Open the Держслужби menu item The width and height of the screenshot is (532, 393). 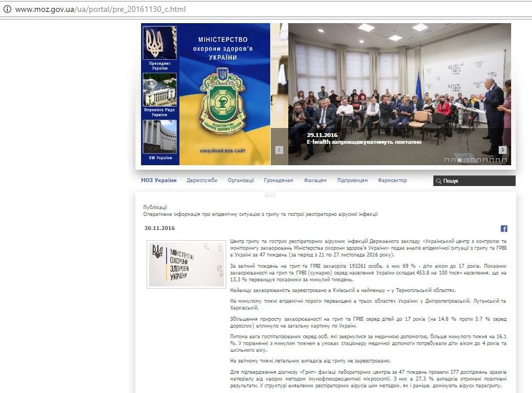click(202, 180)
